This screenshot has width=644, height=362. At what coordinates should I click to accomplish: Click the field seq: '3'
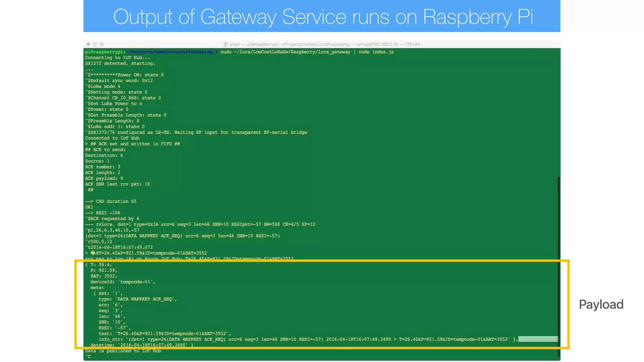111,311
